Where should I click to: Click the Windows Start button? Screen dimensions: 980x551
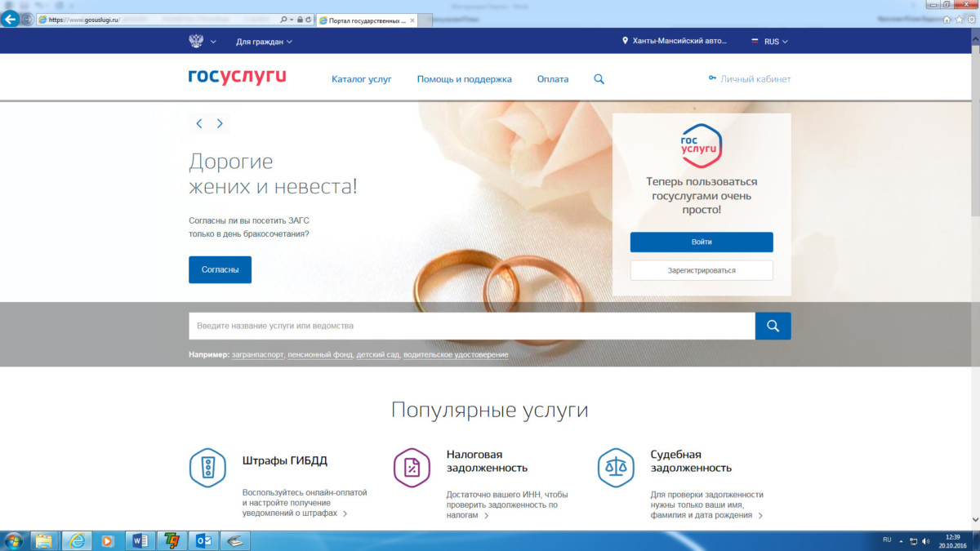(x=14, y=540)
